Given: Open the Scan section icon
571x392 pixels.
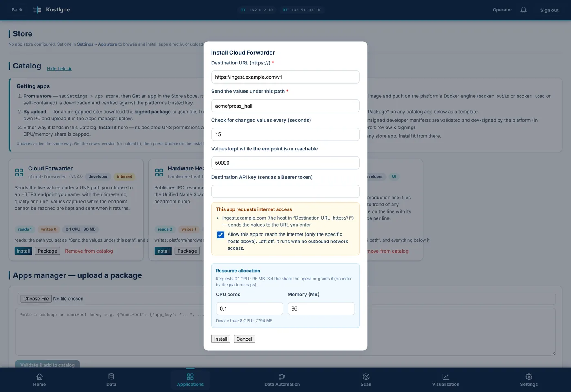Looking at the screenshot, I should coord(366,376).
